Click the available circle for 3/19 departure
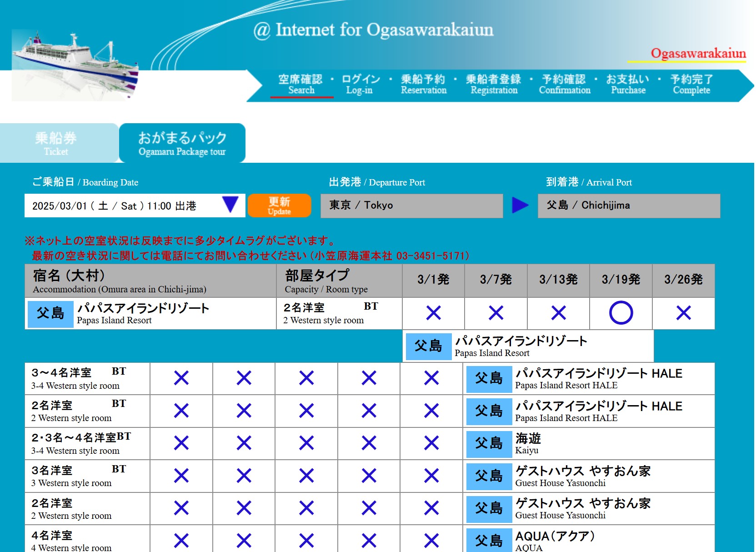Image resolution: width=756 pixels, height=552 pixels. tap(621, 313)
